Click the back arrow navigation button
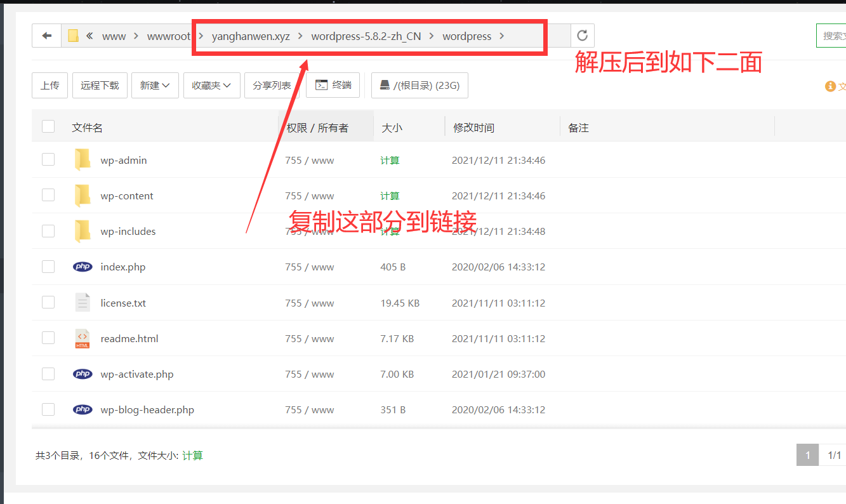The width and height of the screenshot is (846, 504). (46, 36)
